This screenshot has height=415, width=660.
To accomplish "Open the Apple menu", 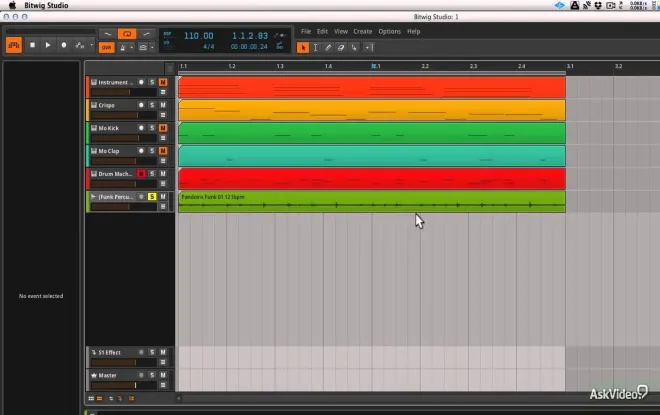I will click(12, 5).
